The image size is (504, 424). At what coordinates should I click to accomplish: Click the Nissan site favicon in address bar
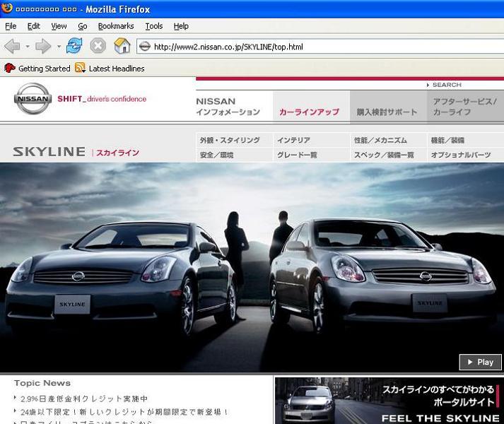[145, 47]
